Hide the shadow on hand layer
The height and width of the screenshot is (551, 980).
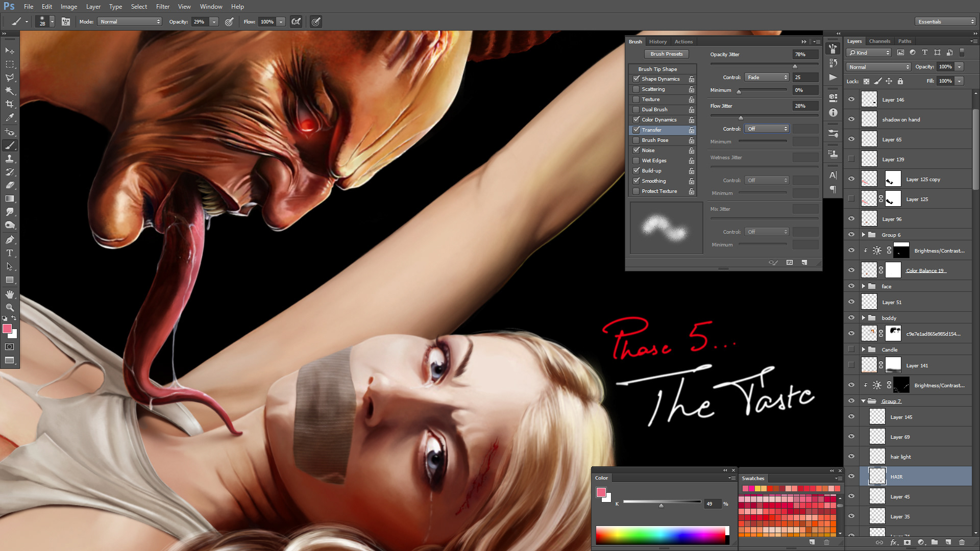pos(851,119)
